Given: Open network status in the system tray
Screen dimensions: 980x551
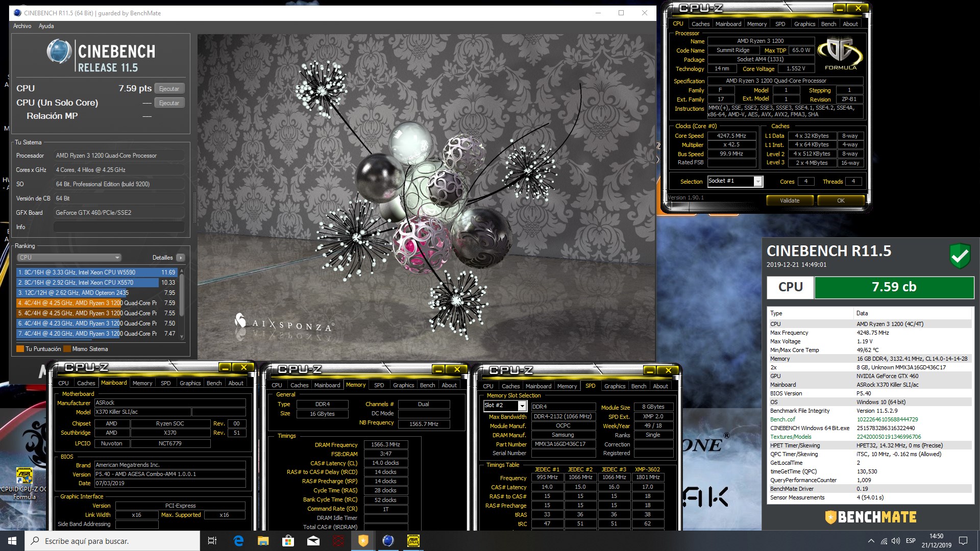Looking at the screenshot, I should coord(884,541).
